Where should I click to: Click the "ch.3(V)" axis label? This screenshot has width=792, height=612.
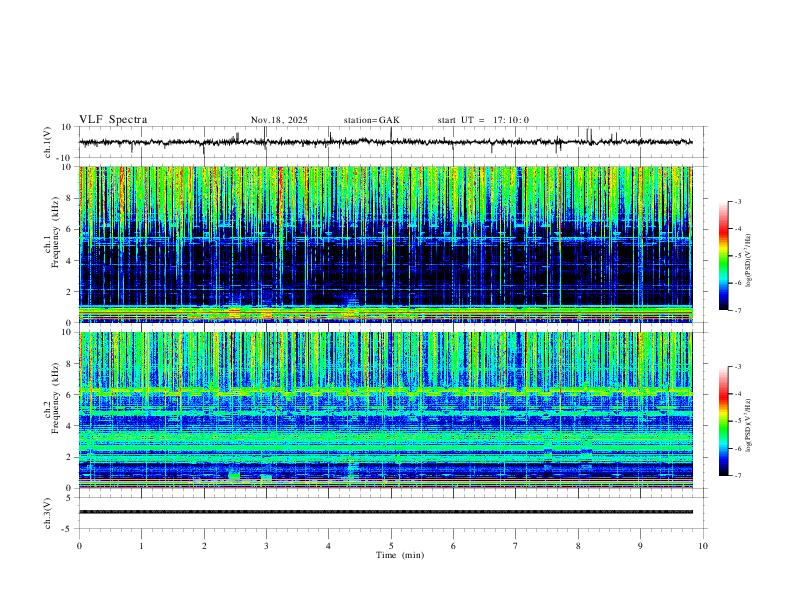click(48, 513)
